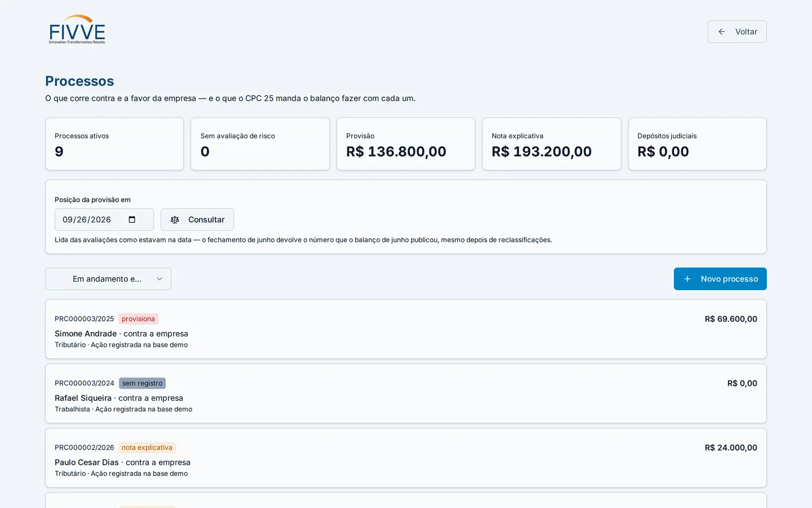Viewport: 812px width, 508px height.
Task: Go back with the Voltar button
Action: (737, 31)
